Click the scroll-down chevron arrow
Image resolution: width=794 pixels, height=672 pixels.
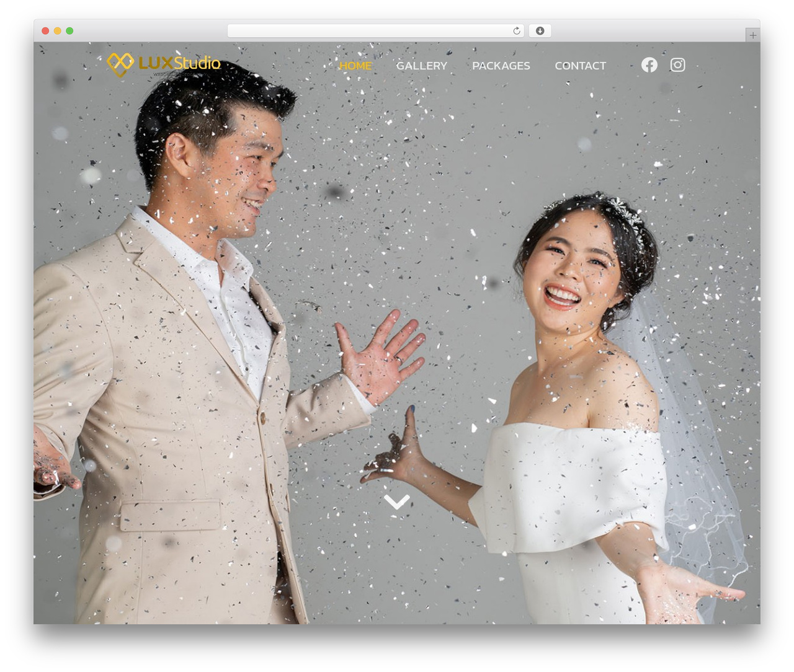coord(396,502)
